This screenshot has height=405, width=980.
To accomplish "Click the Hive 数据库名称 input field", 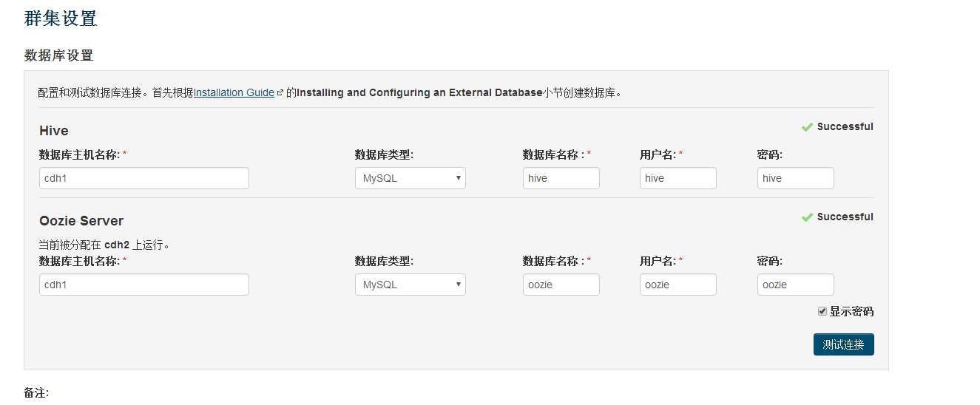I will point(561,178).
